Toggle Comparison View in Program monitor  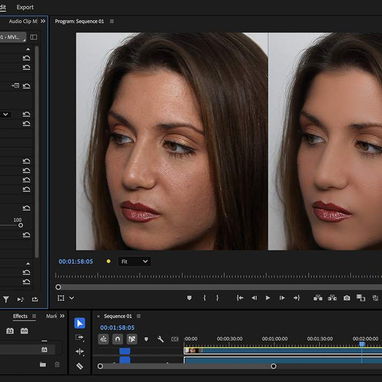(x=361, y=298)
